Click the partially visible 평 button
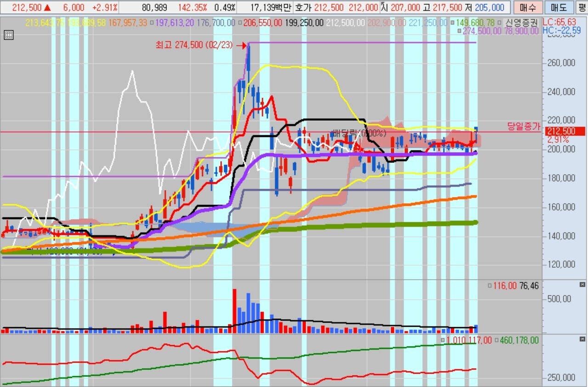Image resolution: width=588 pixels, height=387 pixels. click(582, 7)
